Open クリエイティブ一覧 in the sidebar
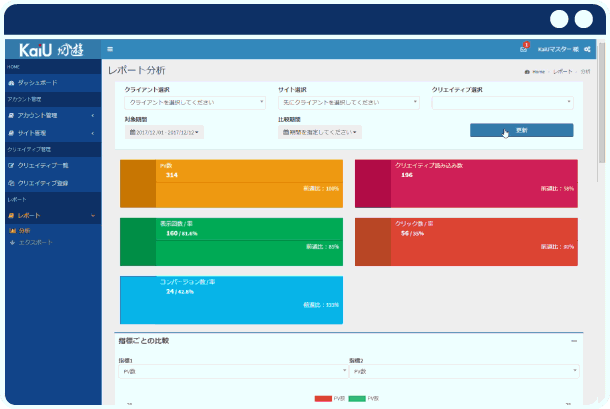The height and width of the screenshot is (409, 610). pos(43,165)
